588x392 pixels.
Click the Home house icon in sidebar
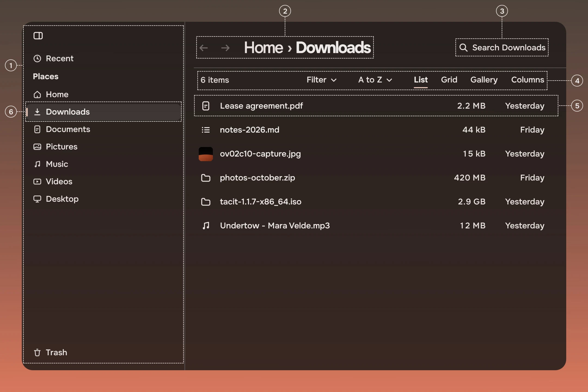[x=37, y=94]
